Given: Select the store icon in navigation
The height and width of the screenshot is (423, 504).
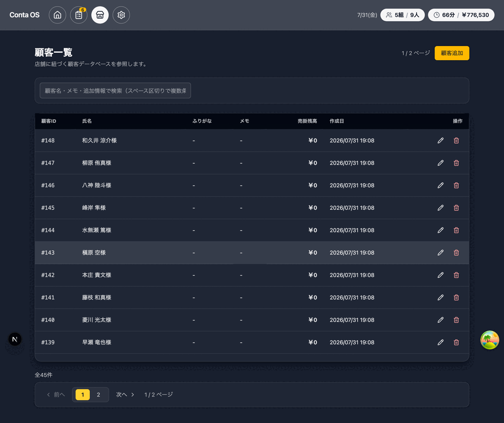Looking at the screenshot, I should click(100, 15).
